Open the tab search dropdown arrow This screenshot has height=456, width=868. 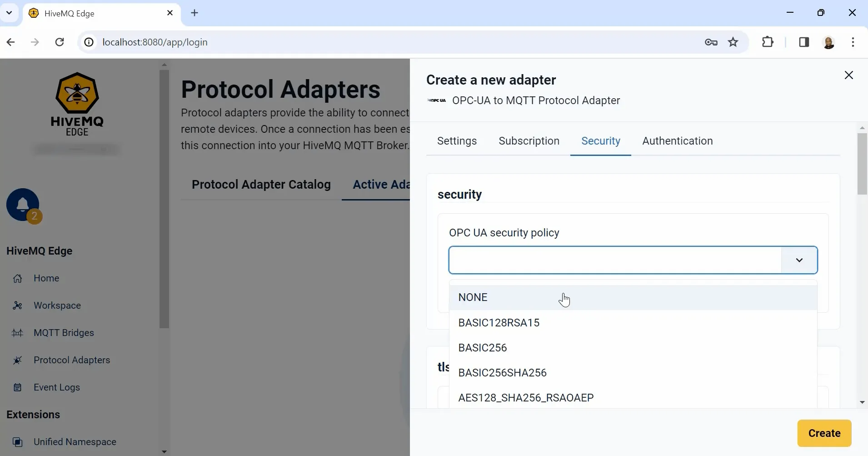9,13
